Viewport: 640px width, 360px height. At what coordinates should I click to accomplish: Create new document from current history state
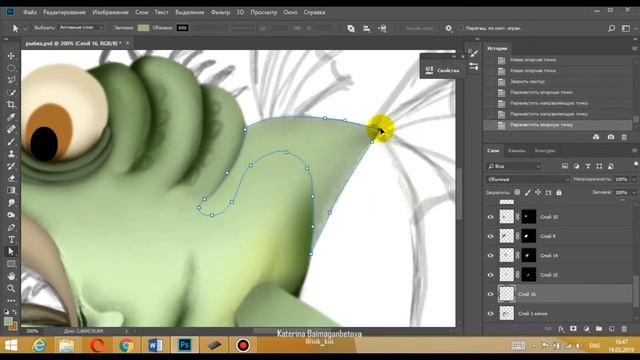(596, 137)
